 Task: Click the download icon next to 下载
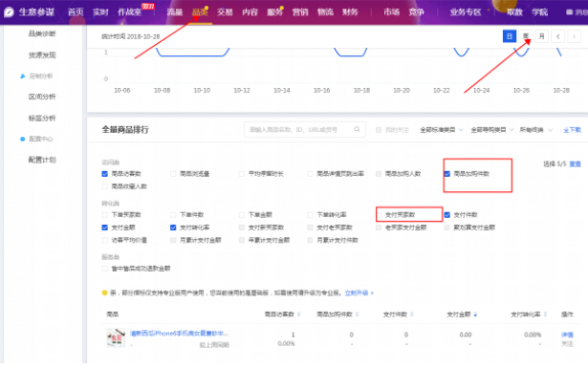[x=566, y=130]
